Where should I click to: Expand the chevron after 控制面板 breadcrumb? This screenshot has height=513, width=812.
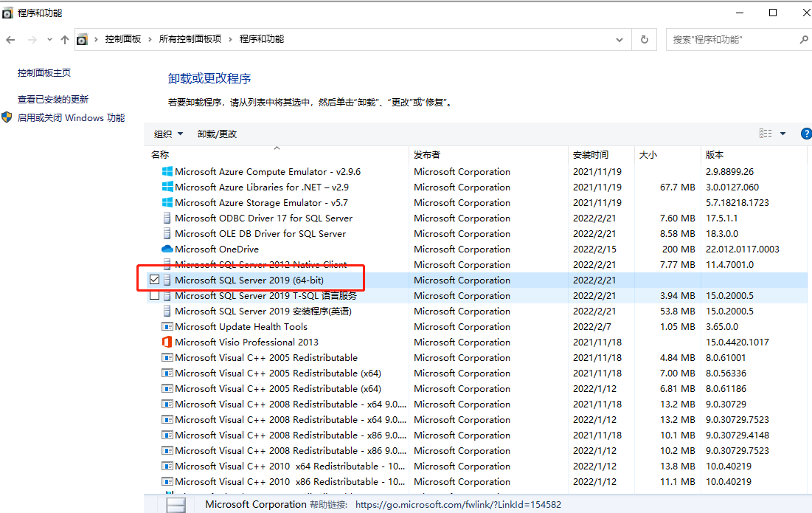(150, 39)
